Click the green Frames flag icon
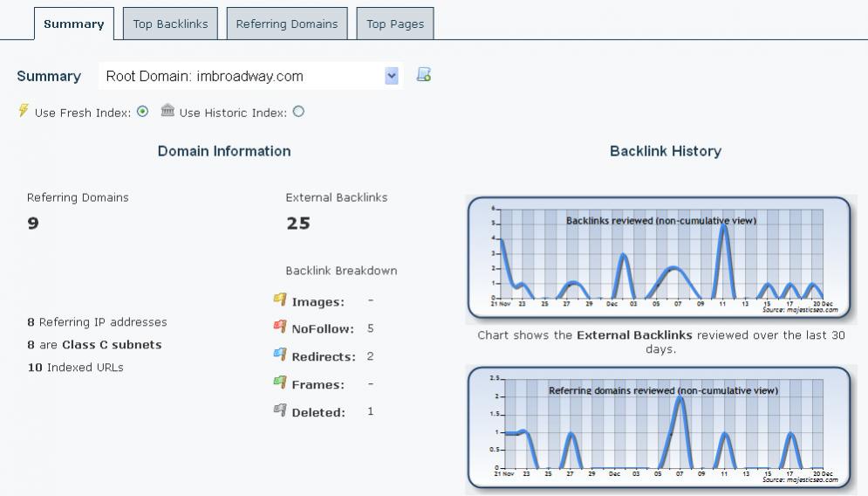 pyautogui.click(x=280, y=383)
